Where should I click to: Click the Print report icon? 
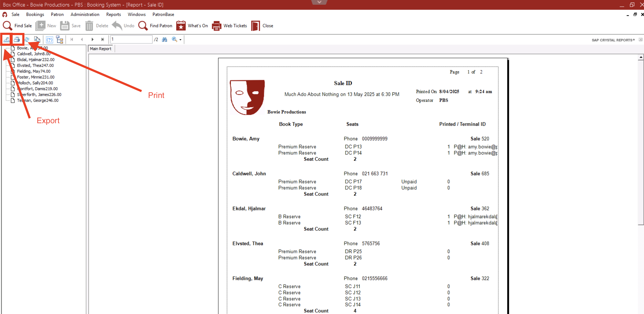point(17,39)
